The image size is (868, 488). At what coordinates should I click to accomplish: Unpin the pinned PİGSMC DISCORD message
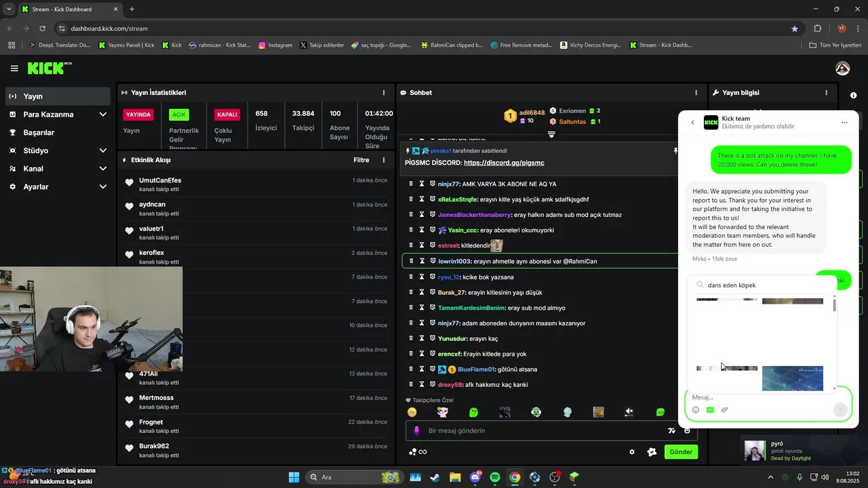tap(675, 150)
